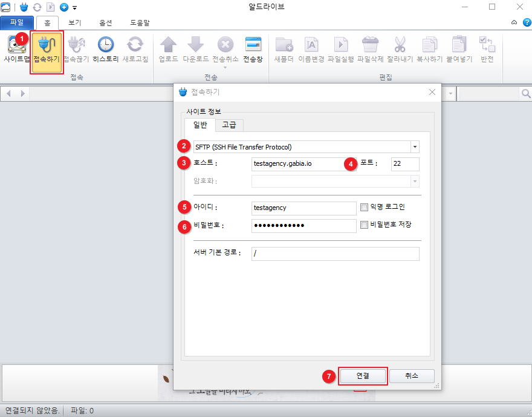Click the search box in main window
The height and width of the screenshot is (417, 532).
pyautogui.click(x=489, y=93)
